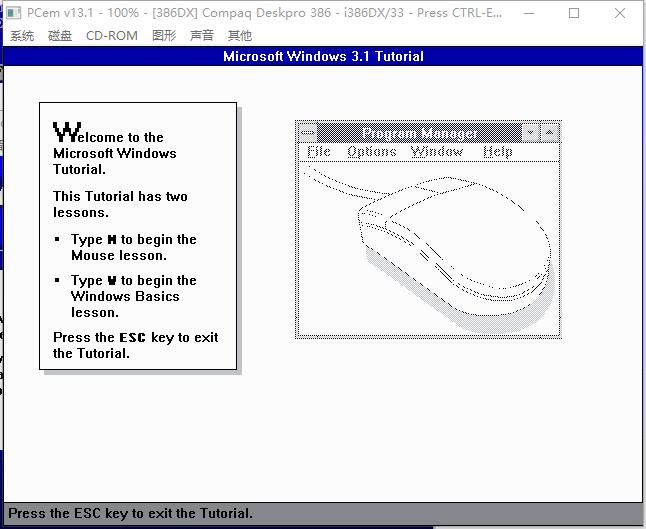Open the 其他 menu
This screenshot has width=646, height=529.
[239, 36]
